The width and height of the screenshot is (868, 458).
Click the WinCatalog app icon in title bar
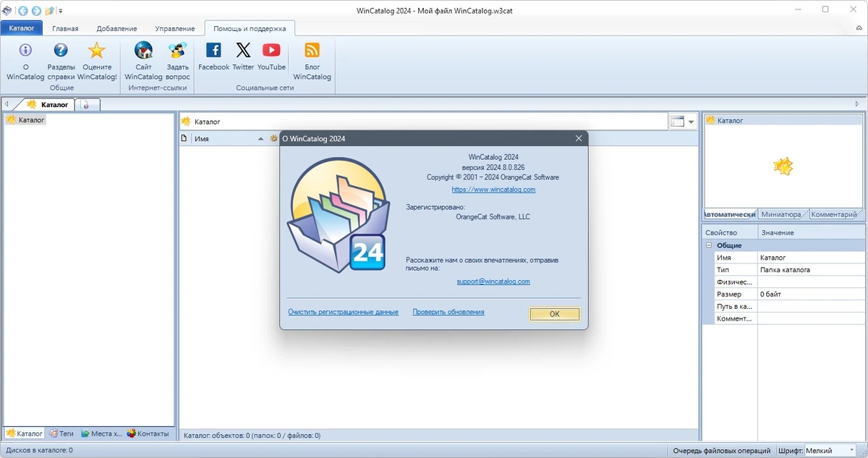coord(7,10)
